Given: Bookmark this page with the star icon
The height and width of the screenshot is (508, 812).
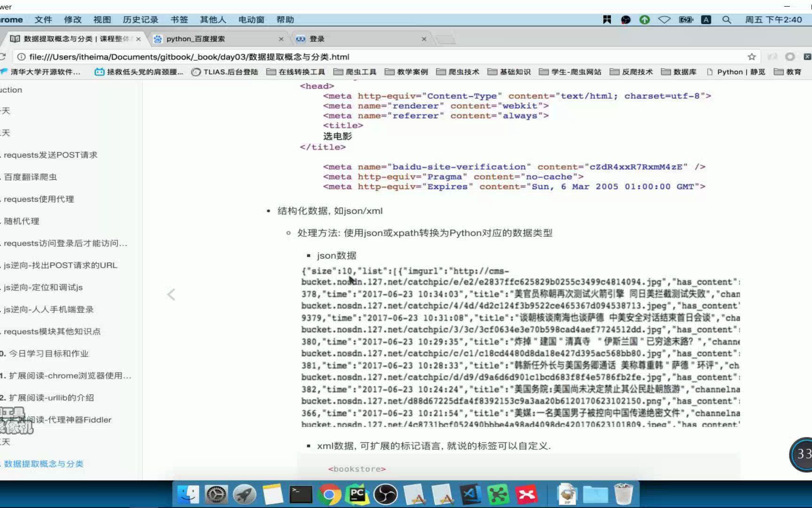Looking at the screenshot, I should click(752, 57).
